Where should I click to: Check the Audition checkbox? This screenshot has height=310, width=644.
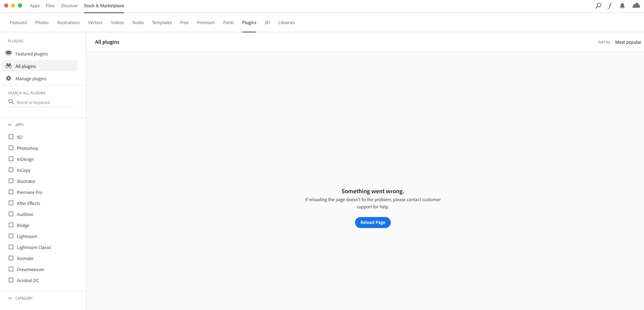[11, 214]
